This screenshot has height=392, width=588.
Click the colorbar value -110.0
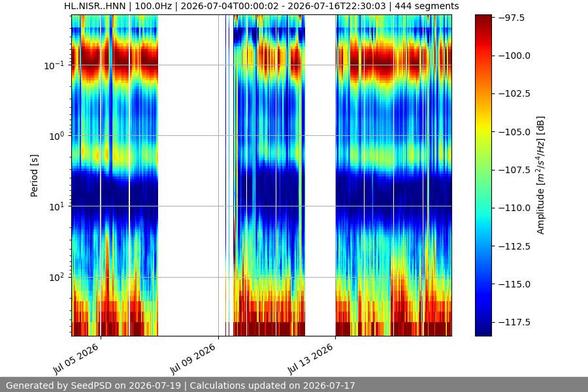click(514, 208)
